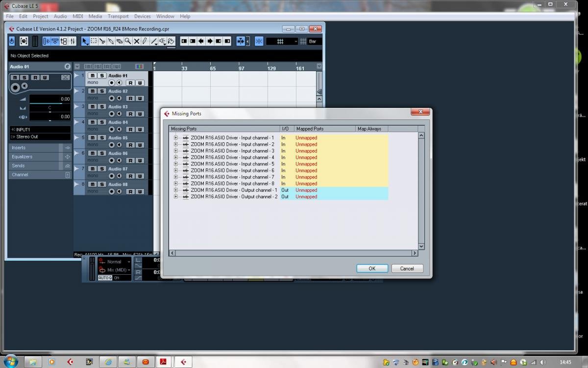Solo the Audio 05 track

(x=102, y=138)
